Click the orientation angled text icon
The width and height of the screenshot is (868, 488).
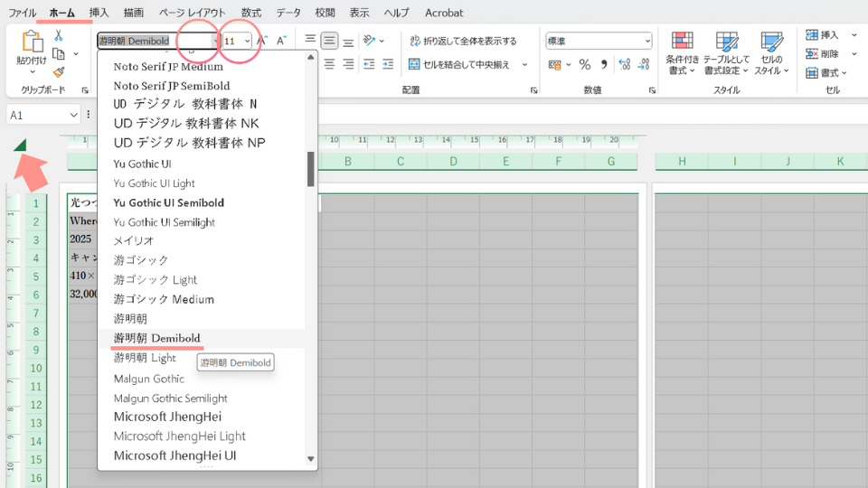pos(369,41)
